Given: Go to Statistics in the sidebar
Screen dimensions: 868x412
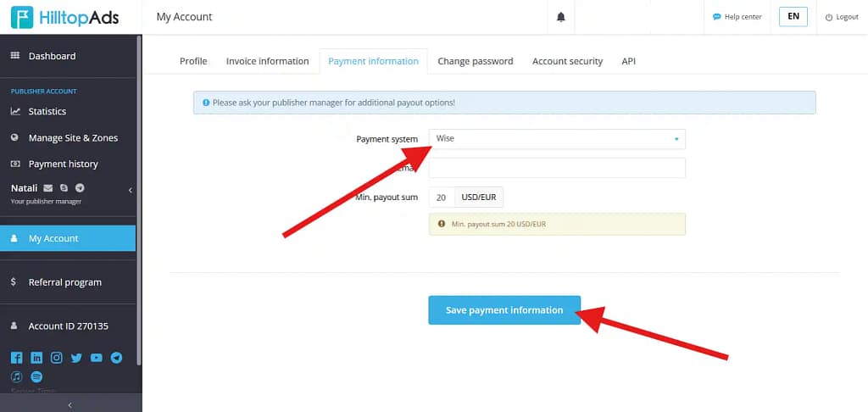Looking at the screenshot, I should [47, 111].
